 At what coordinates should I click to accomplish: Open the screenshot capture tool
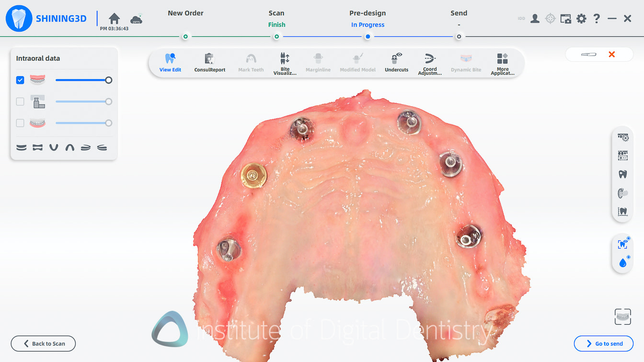tap(565, 18)
